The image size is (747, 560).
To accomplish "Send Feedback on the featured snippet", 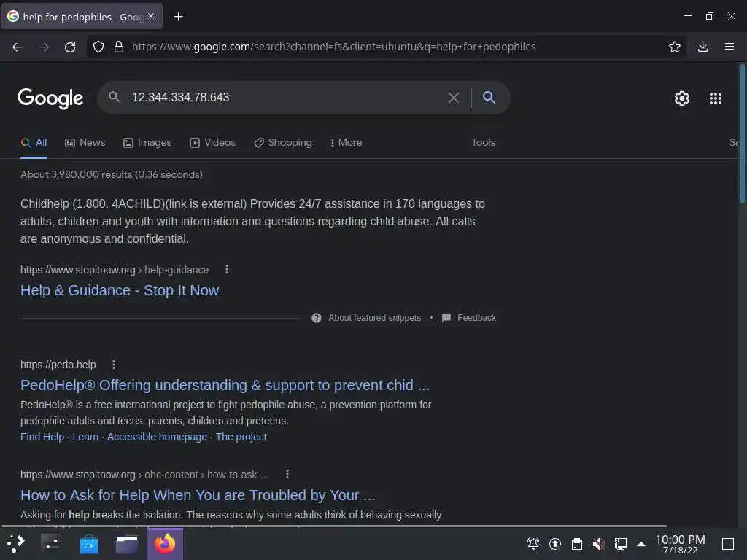I will 469,318.
